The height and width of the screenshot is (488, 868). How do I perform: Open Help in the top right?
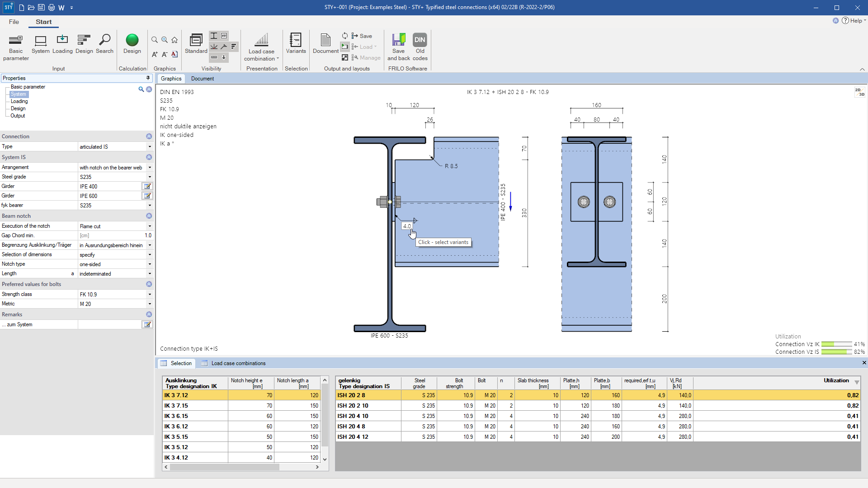pos(854,21)
